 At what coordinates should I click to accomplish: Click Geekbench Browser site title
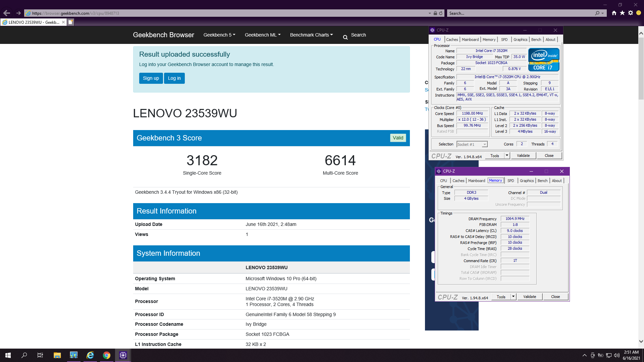pos(163,35)
